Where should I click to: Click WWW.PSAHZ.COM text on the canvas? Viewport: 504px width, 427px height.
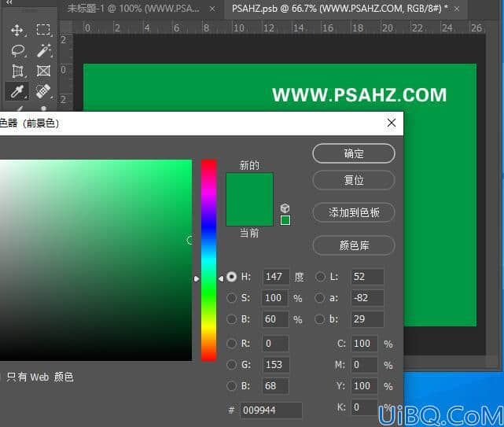click(x=359, y=95)
